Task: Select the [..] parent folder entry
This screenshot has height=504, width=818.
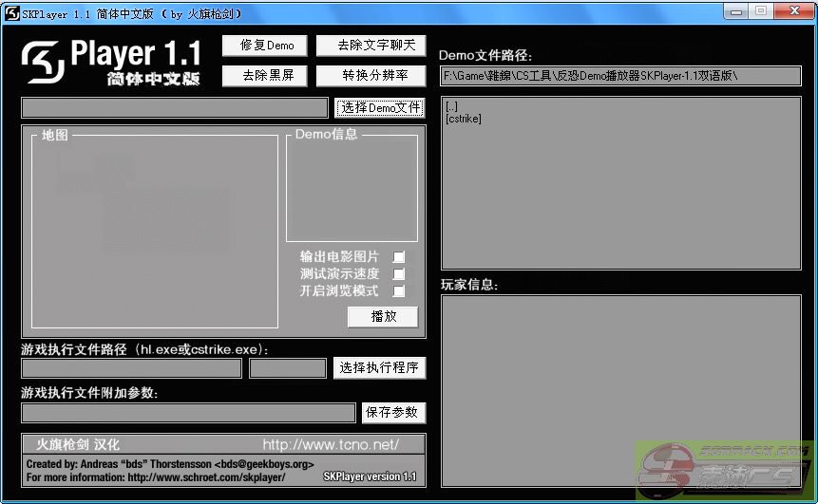Action: [x=451, y=107]
